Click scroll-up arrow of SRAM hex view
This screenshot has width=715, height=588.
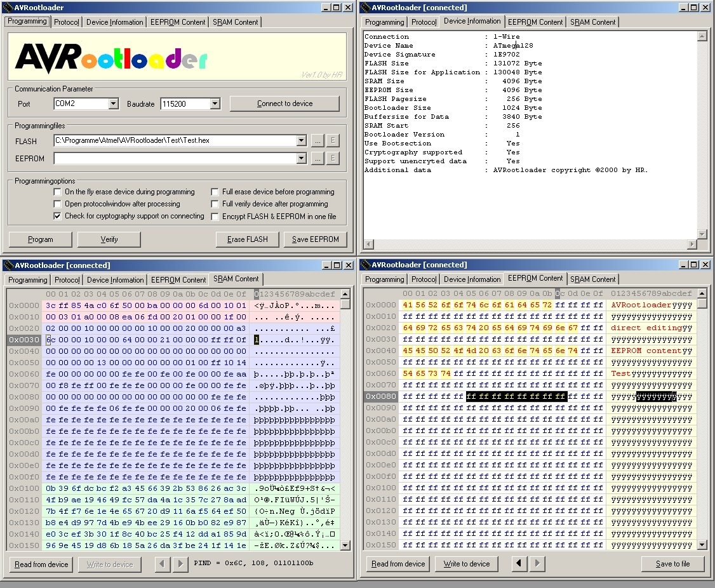345,293
